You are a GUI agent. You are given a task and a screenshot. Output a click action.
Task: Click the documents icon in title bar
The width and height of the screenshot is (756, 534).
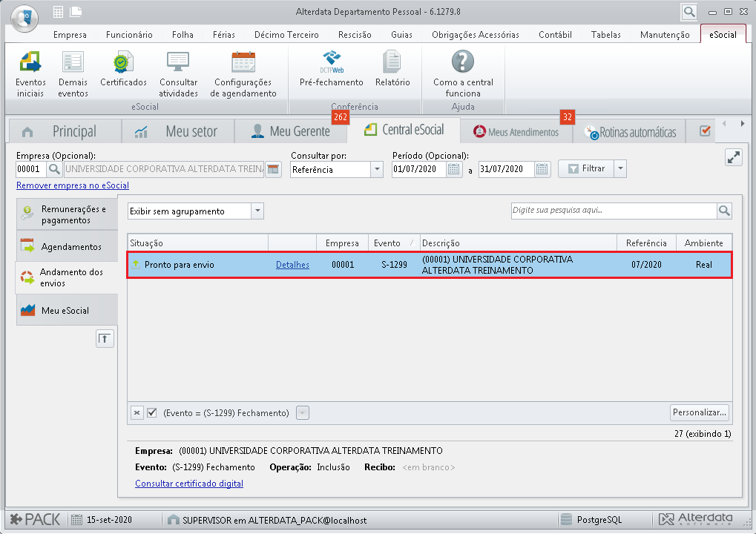click(x=76, y=12)
